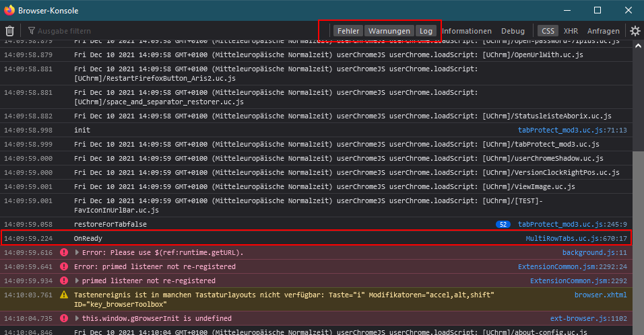The height and width of the screenshot is (335, 644).
Task: Select the 'restoreForTabfalse' log message
Action: pyautogui.click(x=110, y=224)
